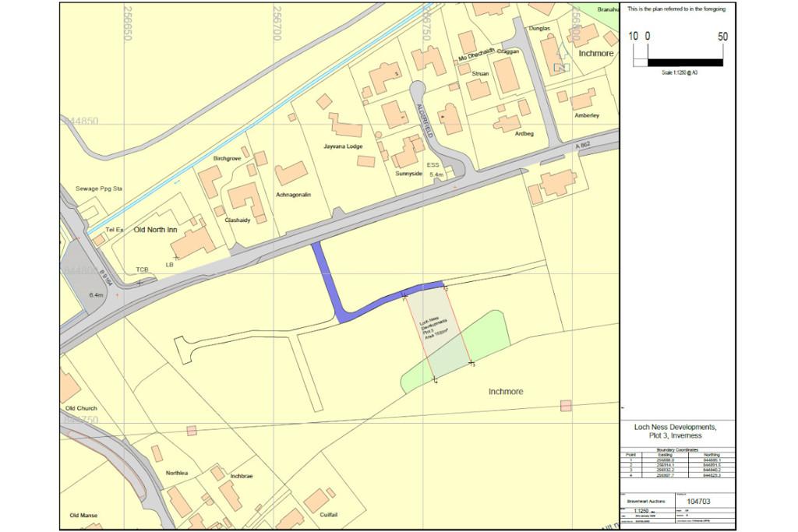Click the 'ESS' label near Alderfield

click(x=433, y=165)
